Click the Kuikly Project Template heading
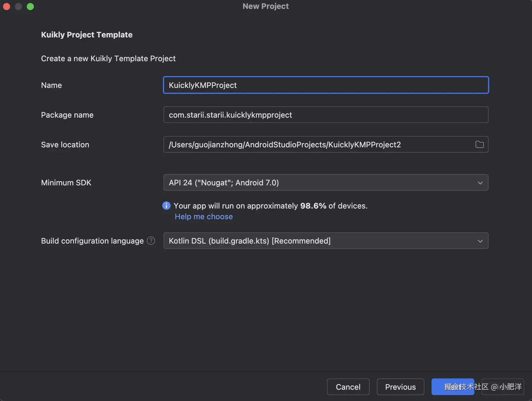This screenshot has height=401, width=532. [x=87, y=35]
